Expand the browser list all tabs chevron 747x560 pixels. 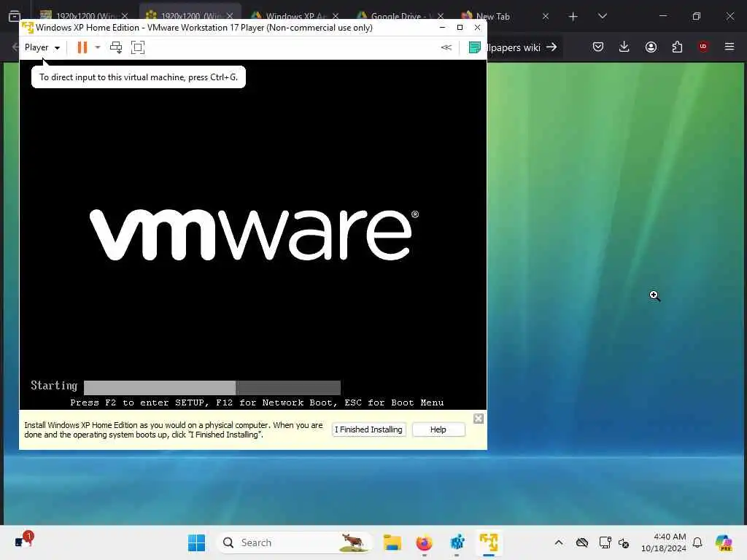point(602,16)
